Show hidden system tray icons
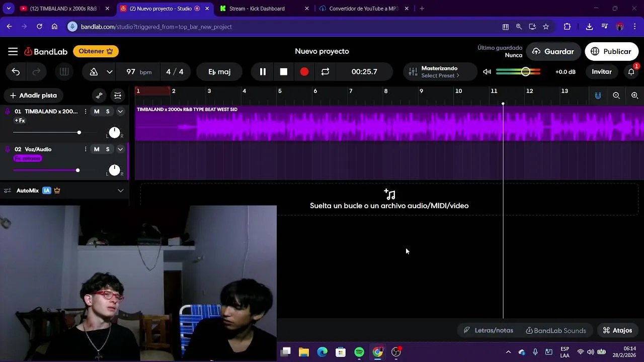Viewport: 644px width, 362px height. (x=508, y=352)
